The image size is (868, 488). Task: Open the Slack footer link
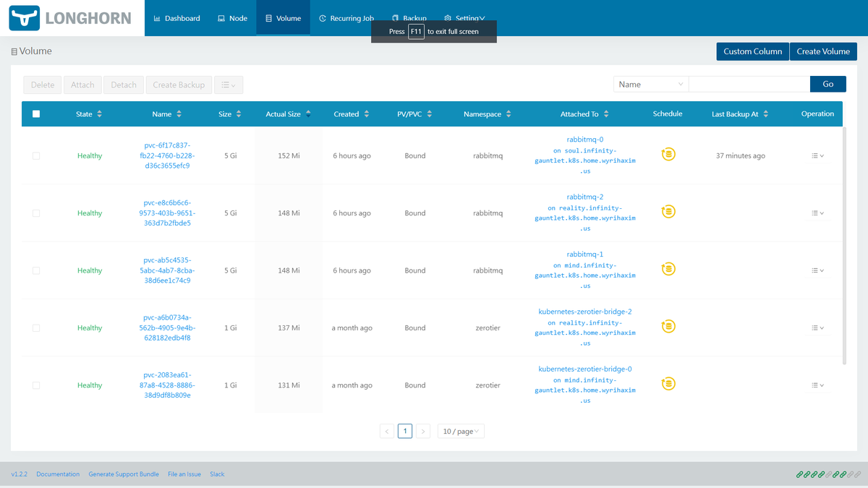pyautogui.click(x=217, y=474)
